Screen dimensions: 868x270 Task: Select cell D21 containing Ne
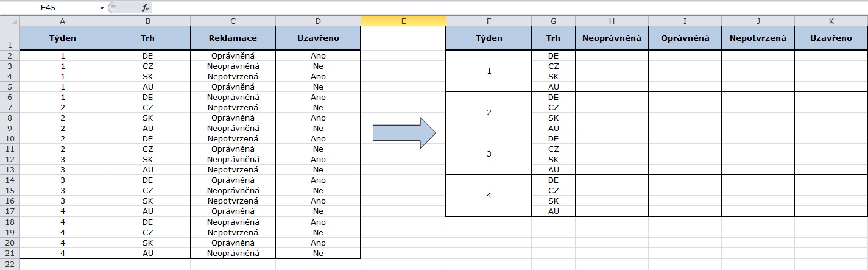pos(318,254)
